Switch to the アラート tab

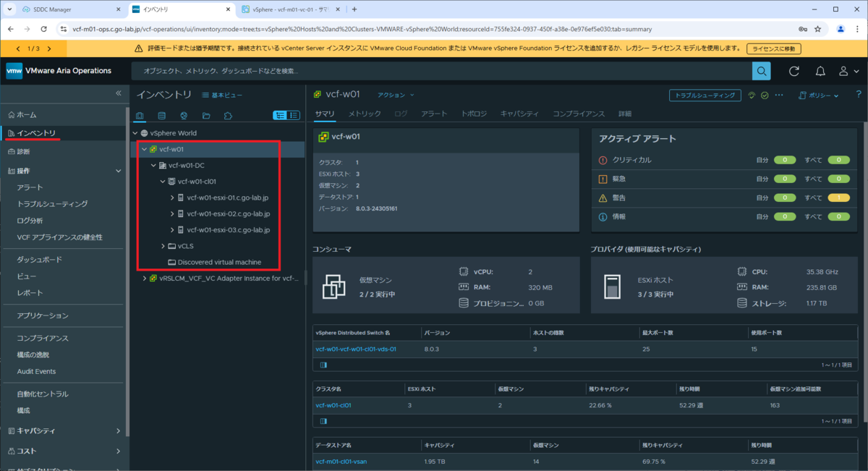click(434, 114)
